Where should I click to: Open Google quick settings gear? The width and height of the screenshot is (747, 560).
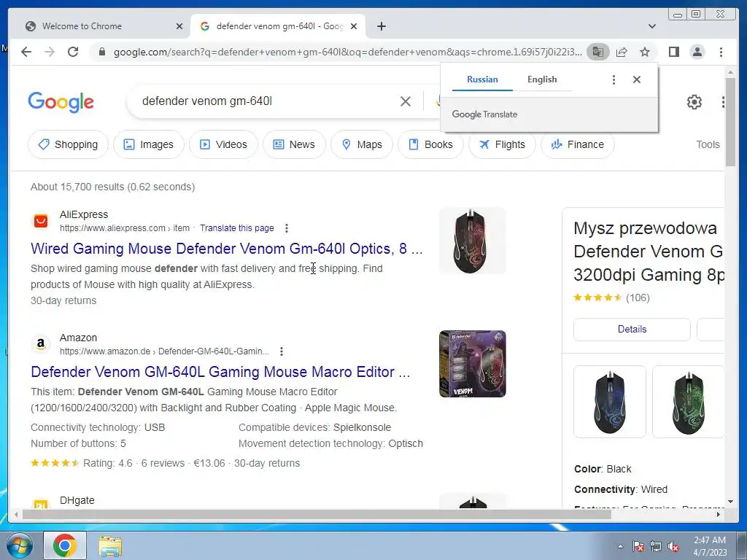[x=694, y=101]
